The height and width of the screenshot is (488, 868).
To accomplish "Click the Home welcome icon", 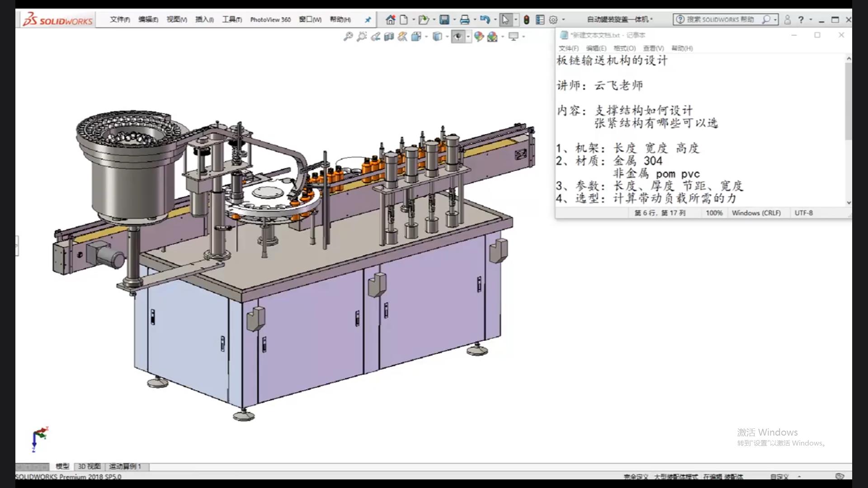I will pyautogui.click(x=391, y=19).
